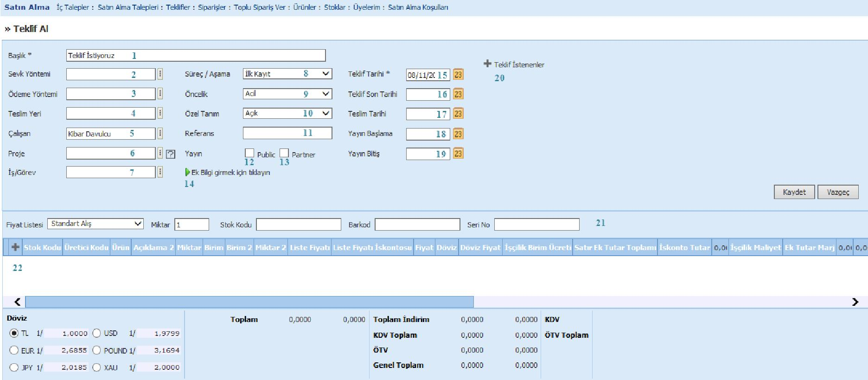The height and width of the screenshot is (380, 868).
Task: Click horizontal scrollbar thumb under product table
Action: (x=249, y=302)
